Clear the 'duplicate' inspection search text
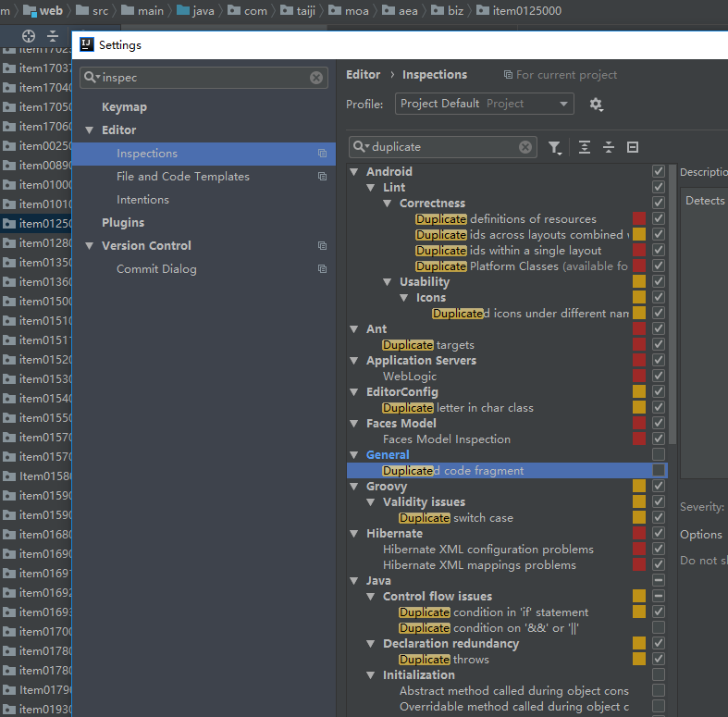The height and width of the screenshot is (717, 728). tap(525, 147)
